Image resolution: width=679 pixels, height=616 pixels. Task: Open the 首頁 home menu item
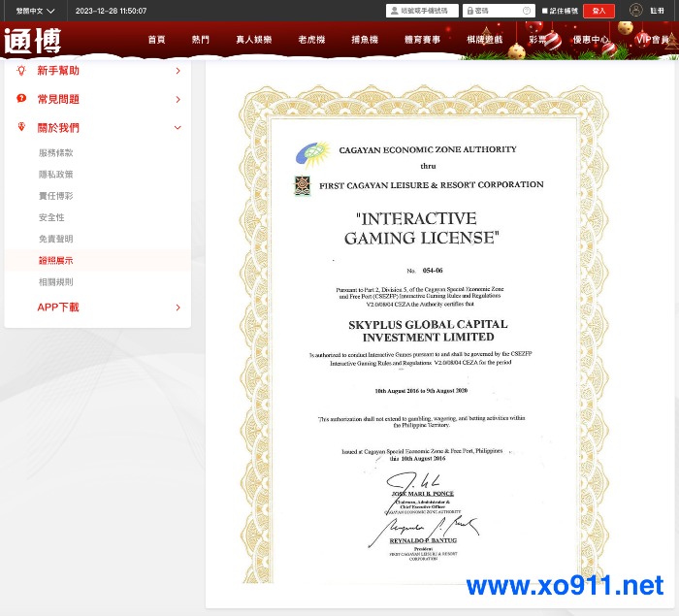[156, 40]
